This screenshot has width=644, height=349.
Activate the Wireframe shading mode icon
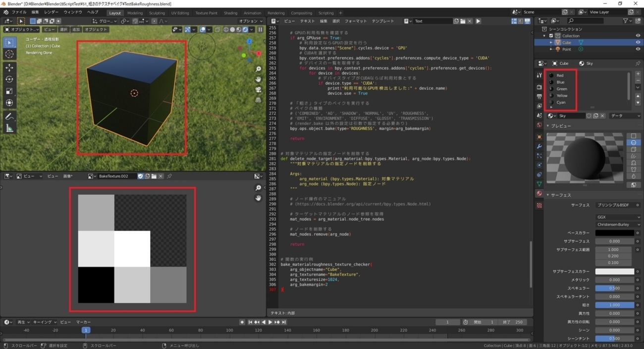point(226,30)
